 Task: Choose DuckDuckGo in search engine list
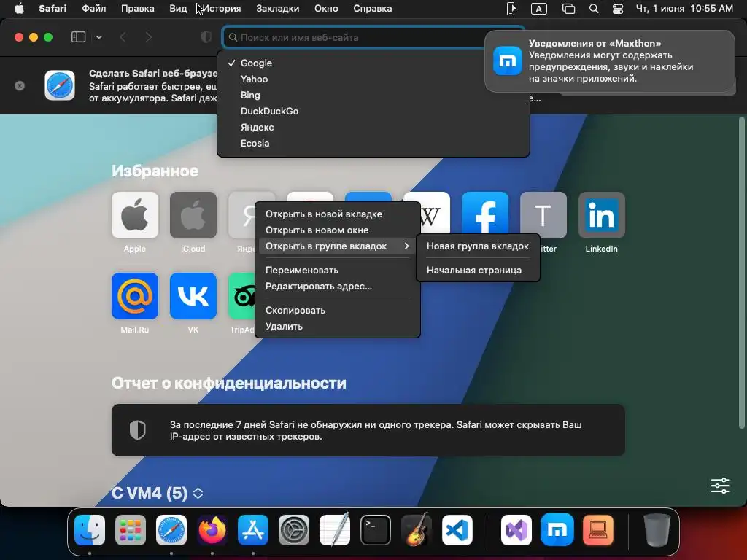pos(373,111)
